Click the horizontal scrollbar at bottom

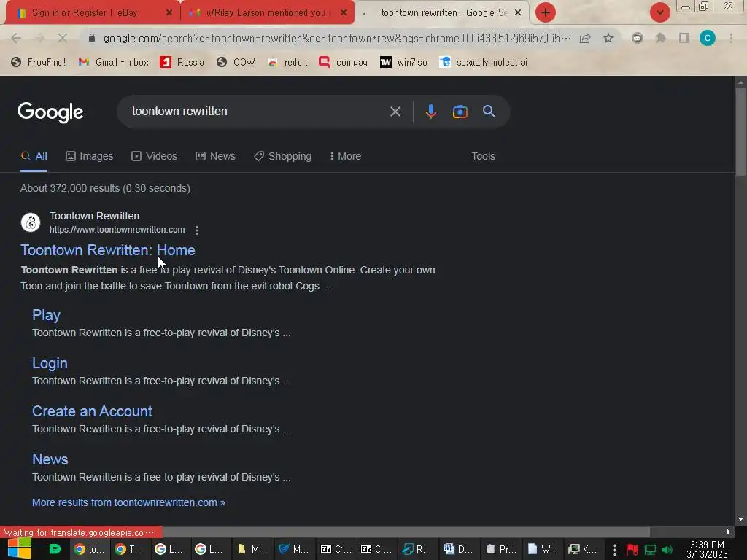[x=406, y=532]
